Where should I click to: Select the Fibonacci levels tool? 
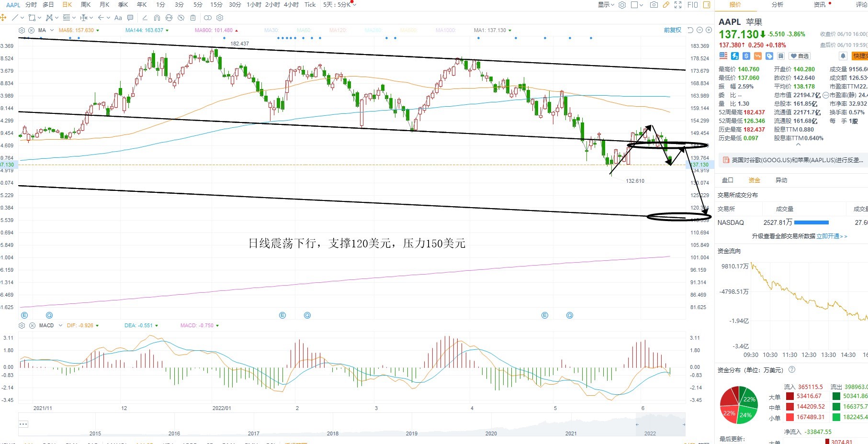click(67, 18)
